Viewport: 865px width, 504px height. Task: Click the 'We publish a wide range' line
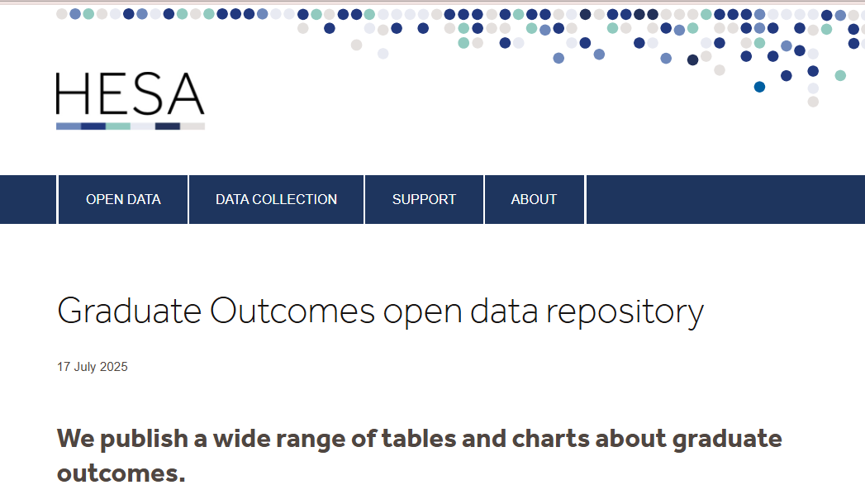pyautogui.click(x=419, y=440)
